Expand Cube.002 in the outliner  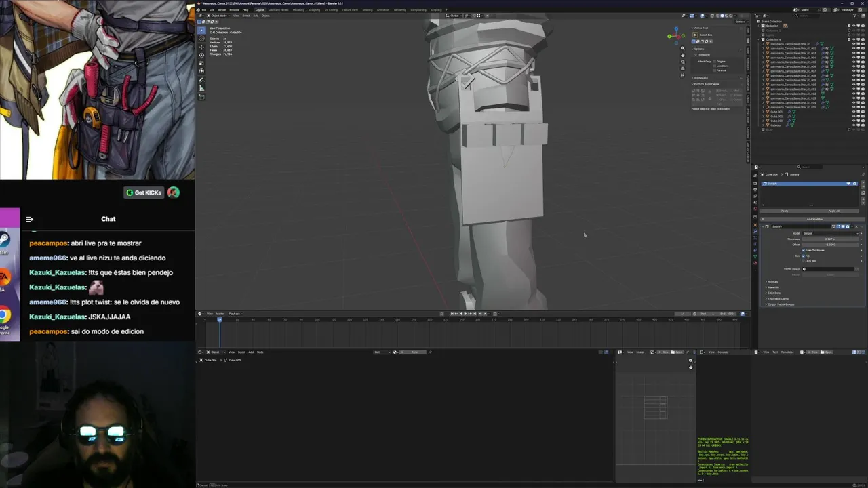tap(763, 116)
